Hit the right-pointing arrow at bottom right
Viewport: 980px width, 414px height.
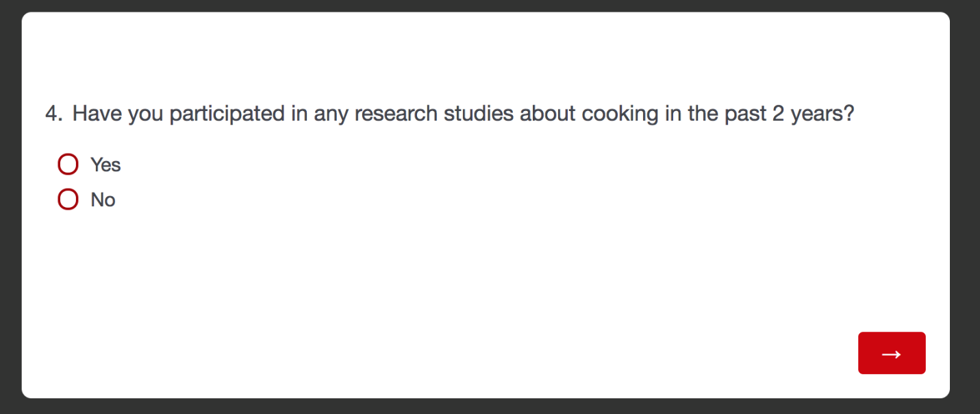(x=891, y=353)
